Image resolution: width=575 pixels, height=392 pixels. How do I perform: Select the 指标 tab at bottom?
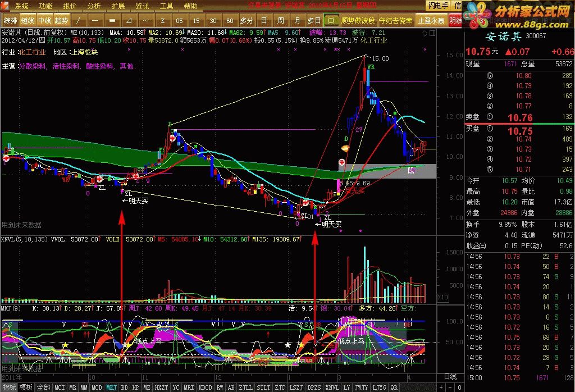[x=10, y=388]
